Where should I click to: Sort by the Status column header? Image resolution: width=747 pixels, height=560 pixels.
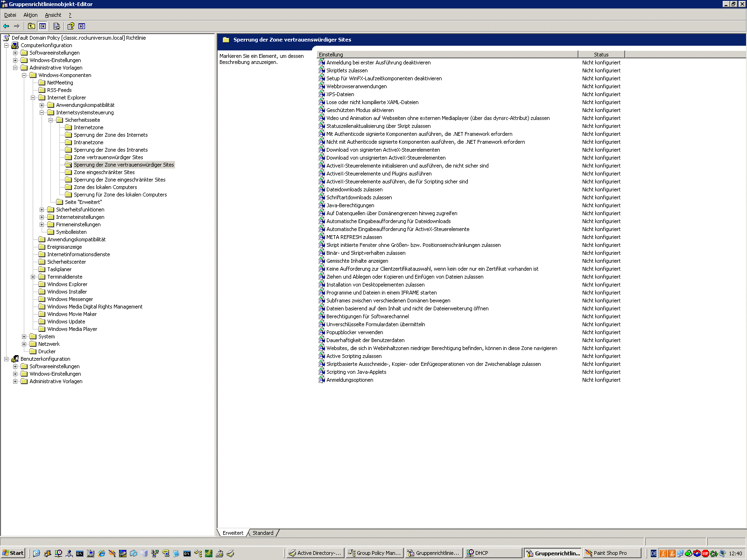click(601, 55)
